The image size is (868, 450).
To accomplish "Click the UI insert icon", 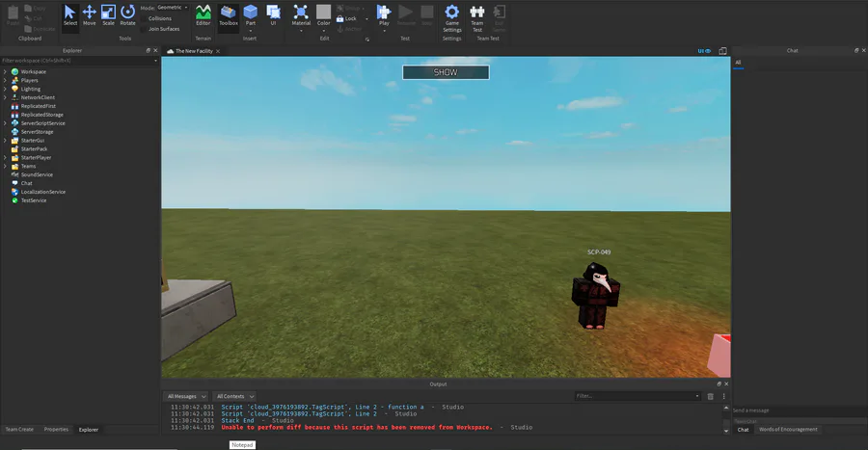I will pyautogui.click(x=273, y=15).
